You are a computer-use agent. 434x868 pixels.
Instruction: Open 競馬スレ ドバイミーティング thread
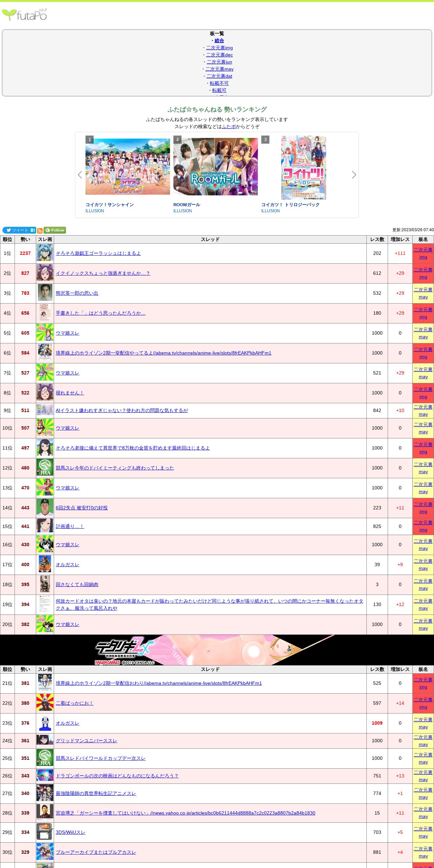coord(115,468)
